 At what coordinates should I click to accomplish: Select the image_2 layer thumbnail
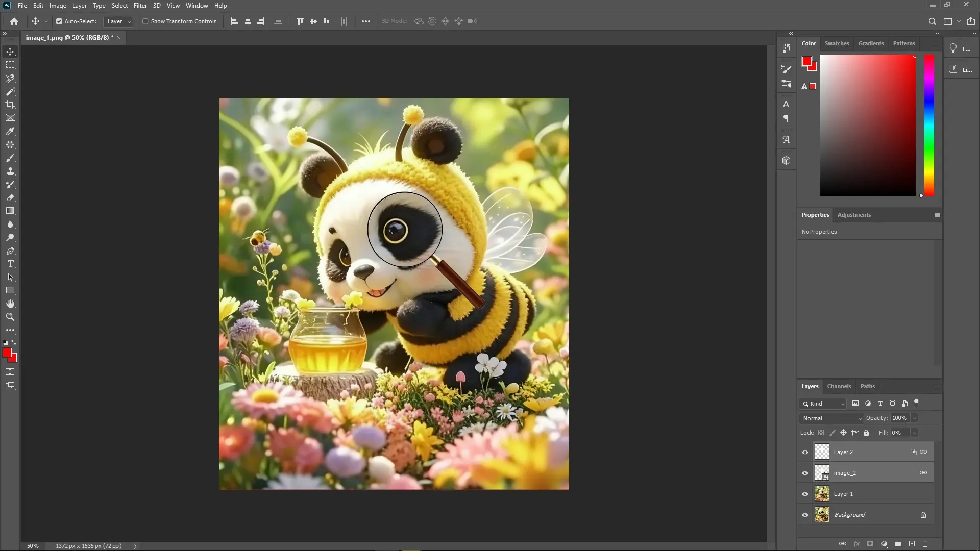pos(822,473)
